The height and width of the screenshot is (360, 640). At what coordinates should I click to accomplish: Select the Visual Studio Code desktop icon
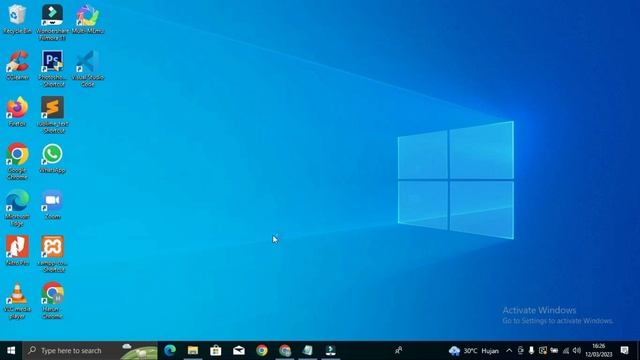pos(87,69)
